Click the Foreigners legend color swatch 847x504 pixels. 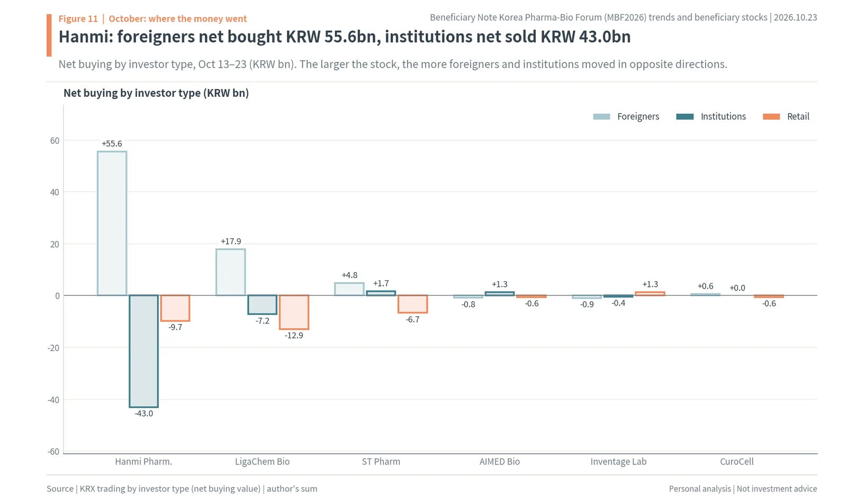pos(601,116)
